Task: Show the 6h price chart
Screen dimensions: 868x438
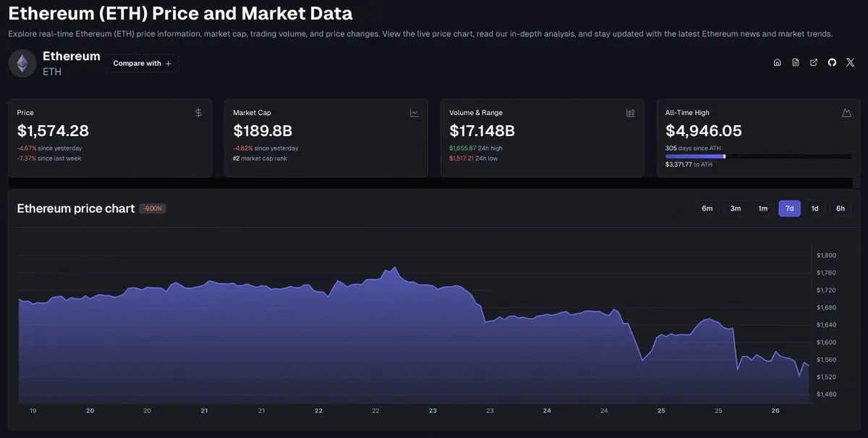Action: [x=841, y=209]
